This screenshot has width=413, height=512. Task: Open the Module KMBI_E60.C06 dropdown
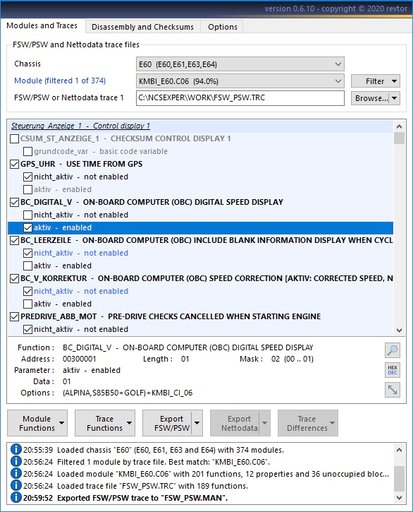(x=240, y=81)
